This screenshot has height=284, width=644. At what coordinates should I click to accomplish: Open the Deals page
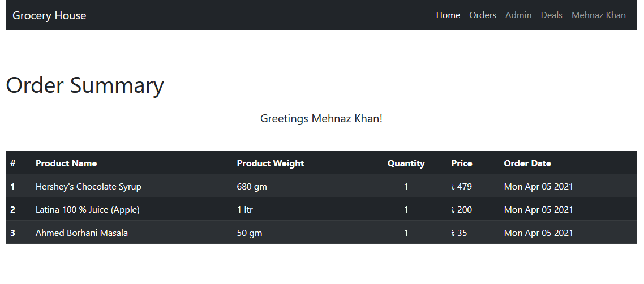(551, 15)
